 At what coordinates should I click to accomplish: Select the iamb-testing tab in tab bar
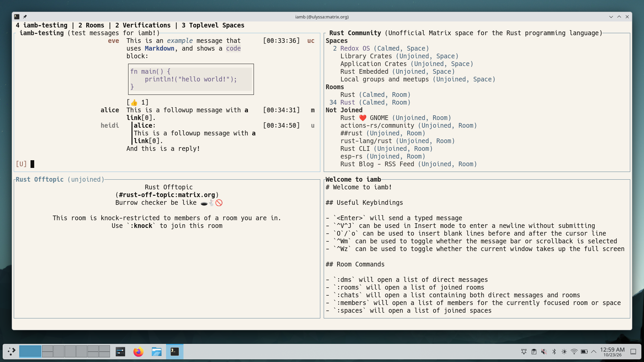click(x=42, y=25)
